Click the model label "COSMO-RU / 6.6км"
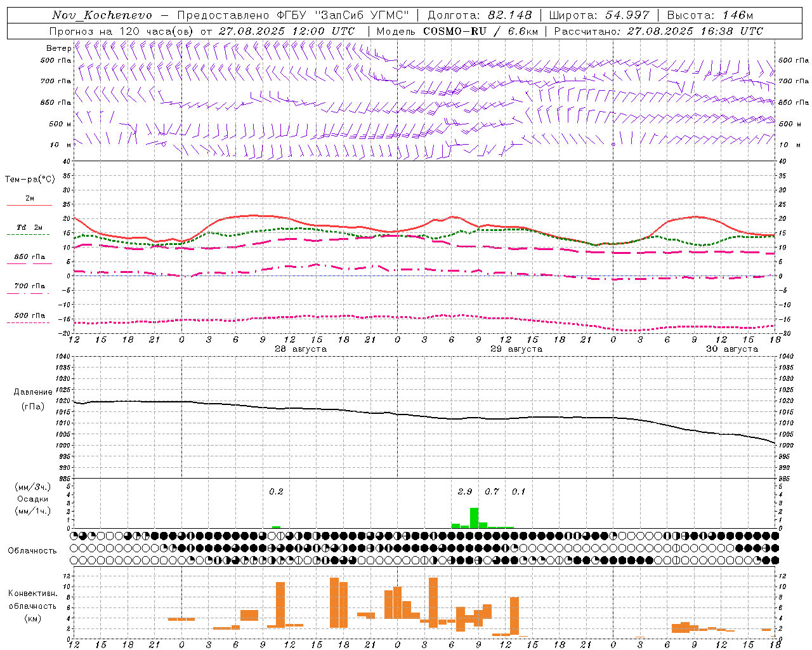 click(481, 31)
